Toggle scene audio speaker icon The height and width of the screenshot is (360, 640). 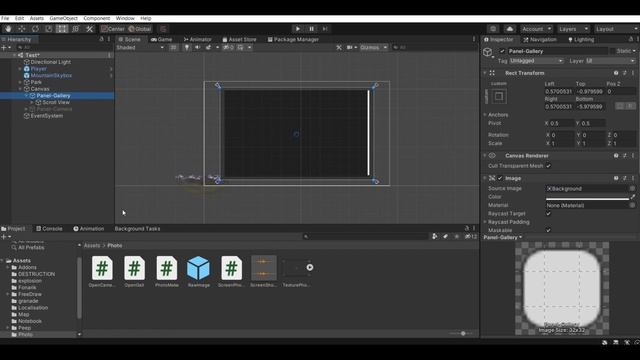pyautogui.click(x=198, y=47)
